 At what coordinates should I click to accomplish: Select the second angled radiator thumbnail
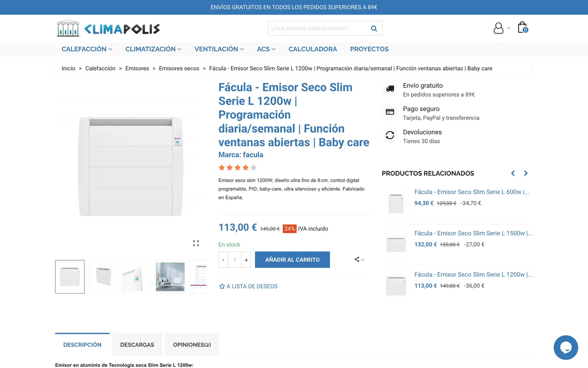103,277
